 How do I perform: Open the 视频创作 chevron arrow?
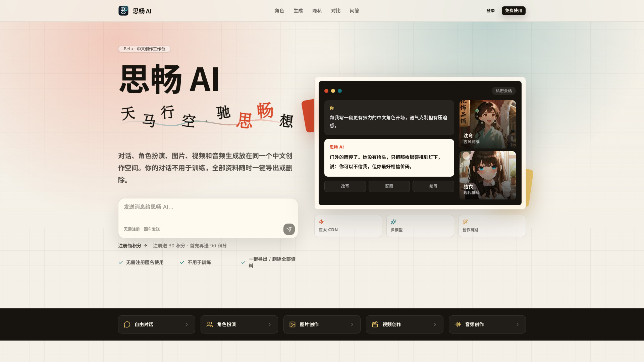click(435, 324)
